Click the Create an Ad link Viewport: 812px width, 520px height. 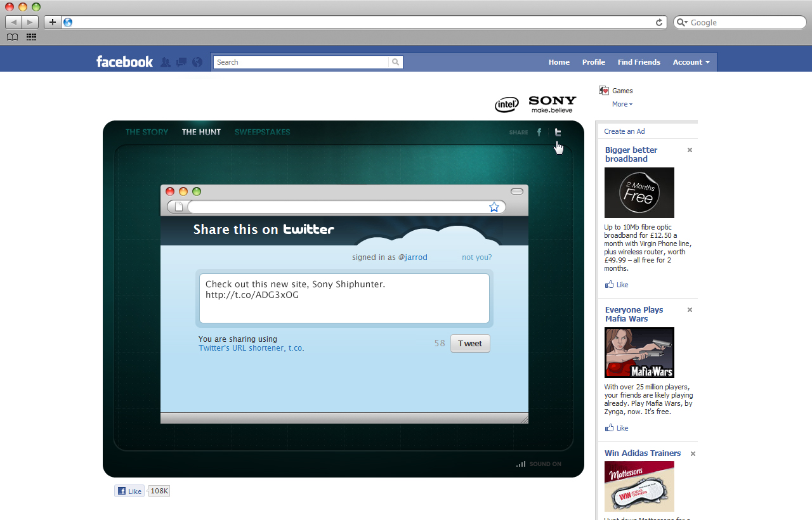[x=624, y=131]
